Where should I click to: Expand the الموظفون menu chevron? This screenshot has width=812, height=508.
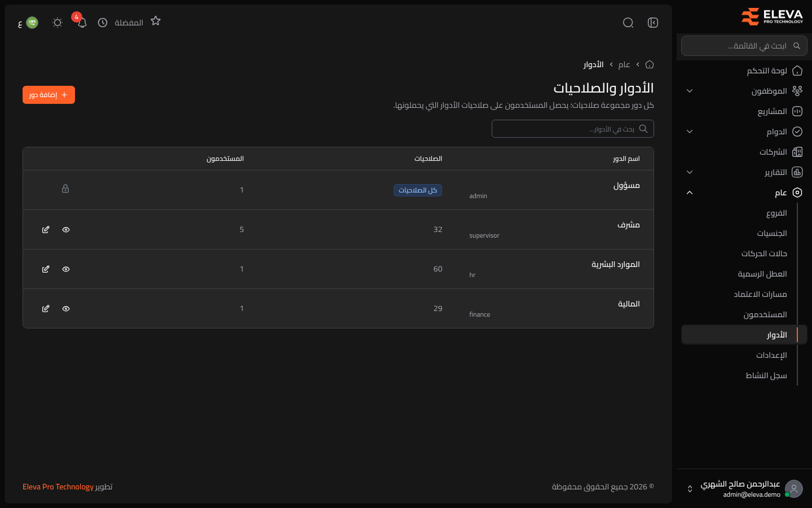[x=690, y=91]
